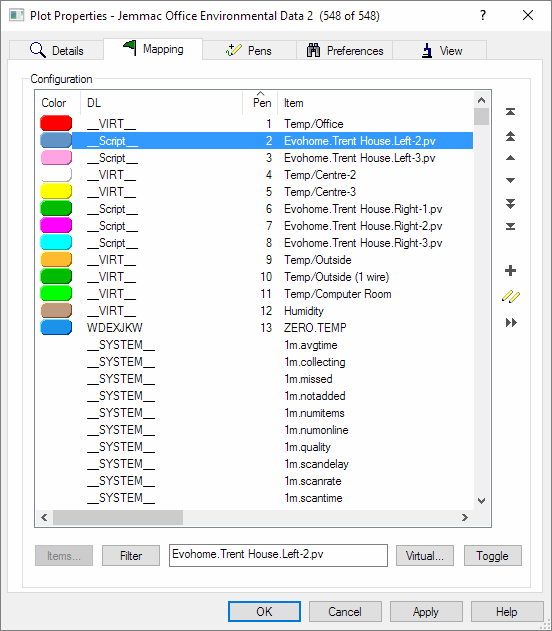
Task: Click the item name text field
Action: (278, 555)
